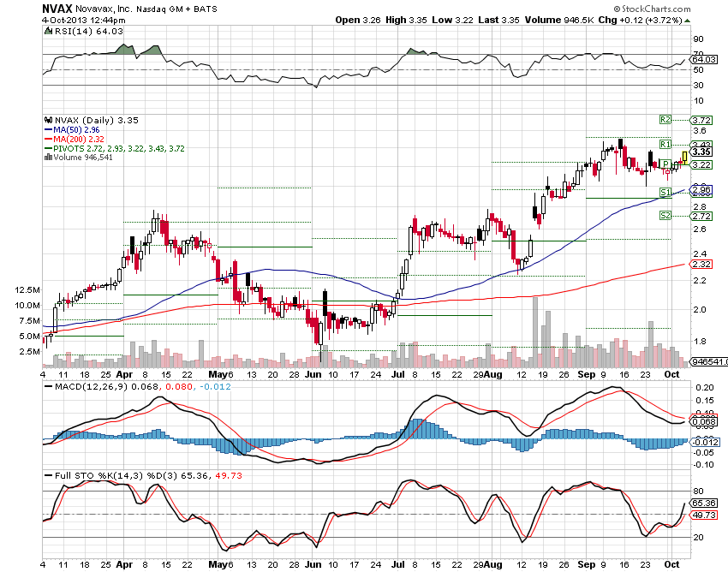Viewport: 728px width, 572px height.
Task: Click the blue 2.96 moving average tag
Action: (701, 189)
